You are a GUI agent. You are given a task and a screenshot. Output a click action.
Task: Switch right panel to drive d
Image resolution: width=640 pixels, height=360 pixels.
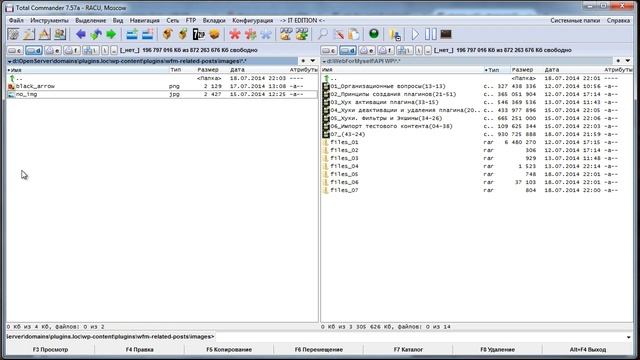[x=347, y=50]
